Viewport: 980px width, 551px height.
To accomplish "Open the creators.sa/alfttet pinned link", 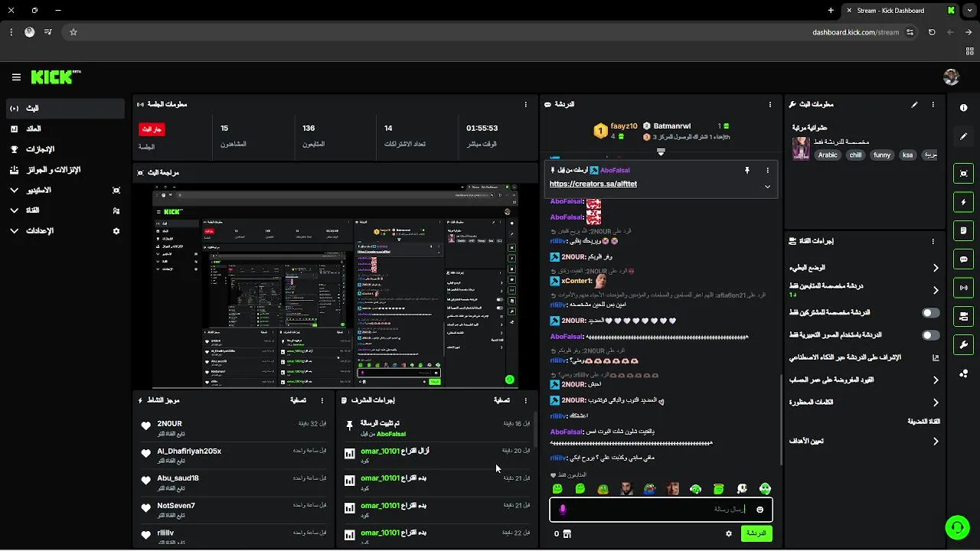I will [593, 184].
